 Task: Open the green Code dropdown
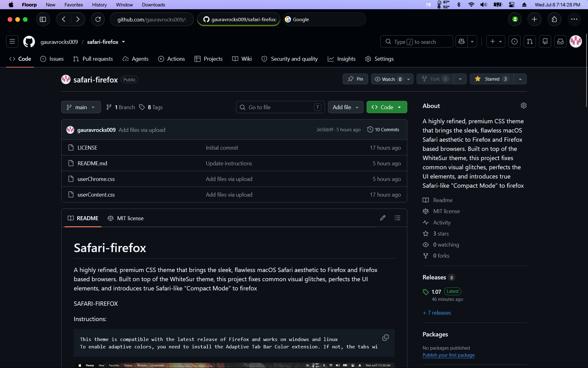tap(386, 107)
